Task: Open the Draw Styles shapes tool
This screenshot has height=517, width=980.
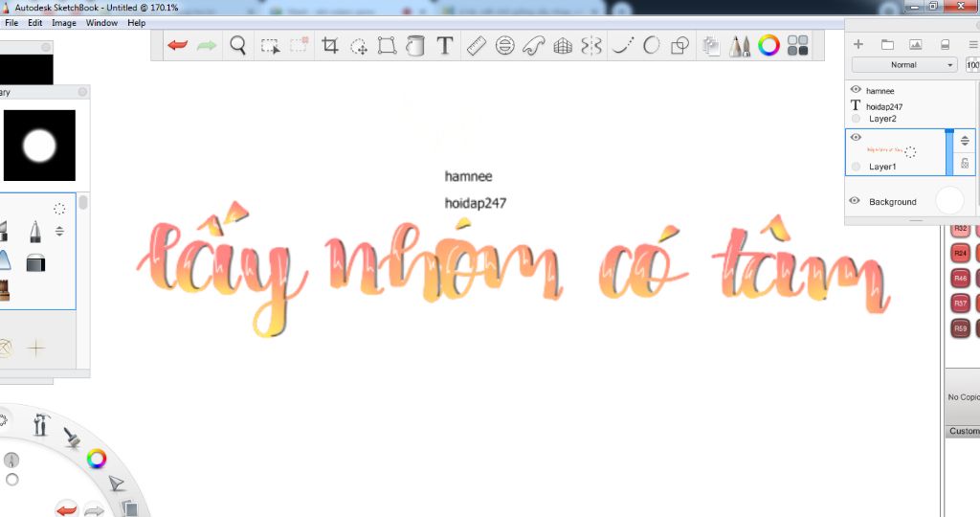Action: click(680, 46)
